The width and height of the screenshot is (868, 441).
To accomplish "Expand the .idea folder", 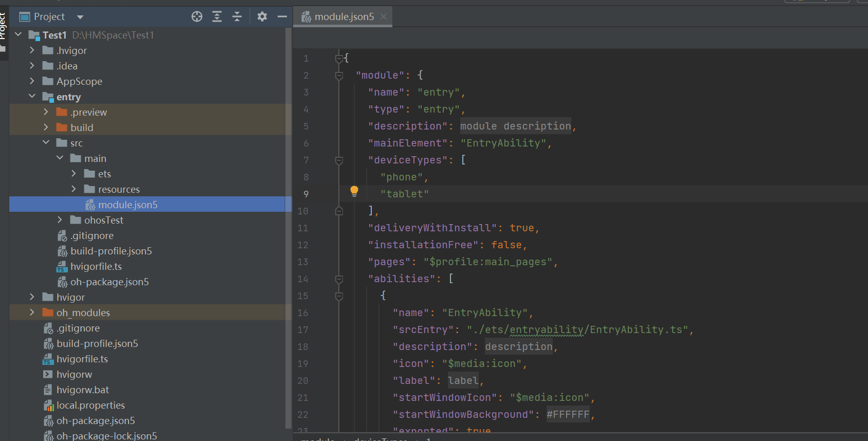I will click(32, 65).
